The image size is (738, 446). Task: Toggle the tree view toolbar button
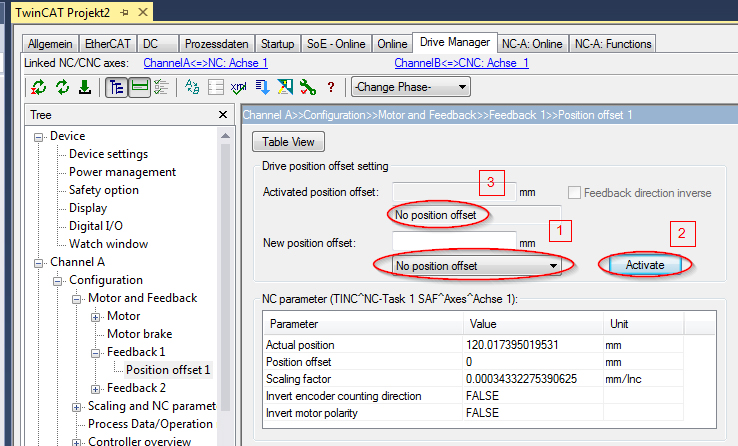tap(116, 87)
